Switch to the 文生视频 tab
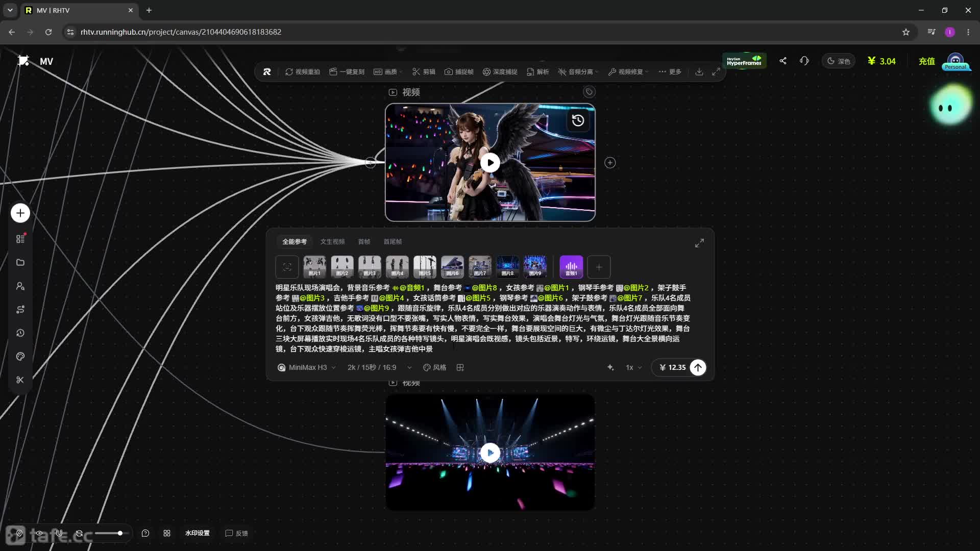 click(x=332, y=241)
